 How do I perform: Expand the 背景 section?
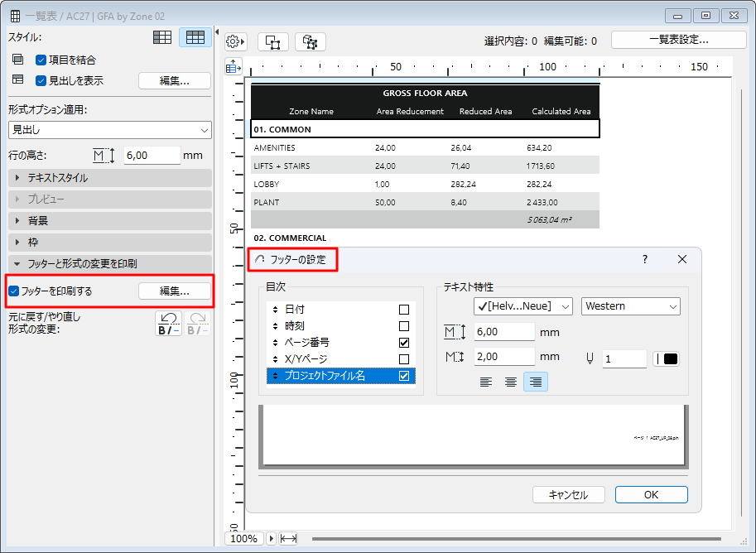(110, 221)
